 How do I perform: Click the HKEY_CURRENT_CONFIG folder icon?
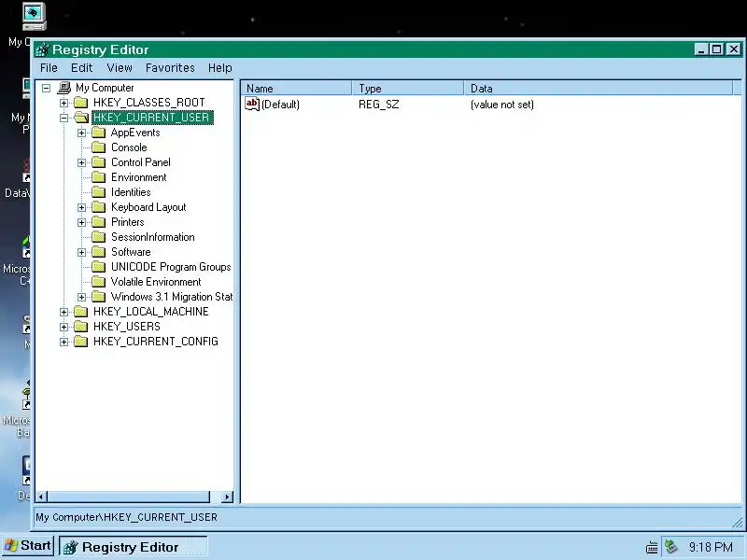pyautogui.click(x=81, y=342)
